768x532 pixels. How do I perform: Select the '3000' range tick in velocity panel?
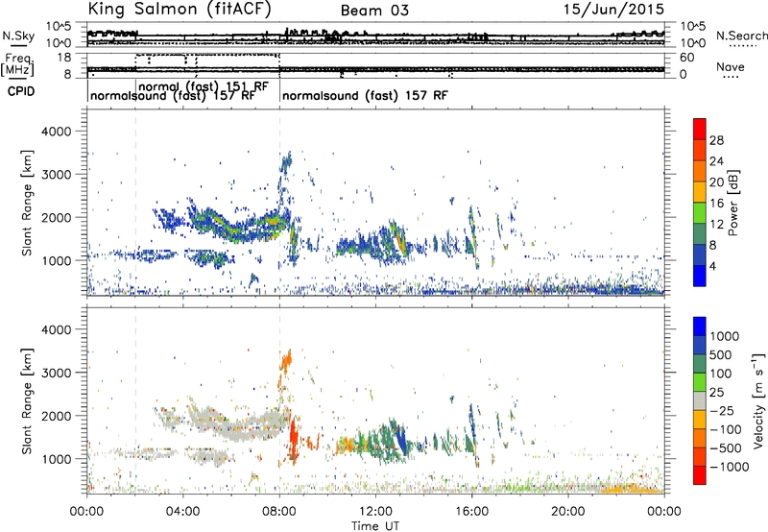click(56, 373)
